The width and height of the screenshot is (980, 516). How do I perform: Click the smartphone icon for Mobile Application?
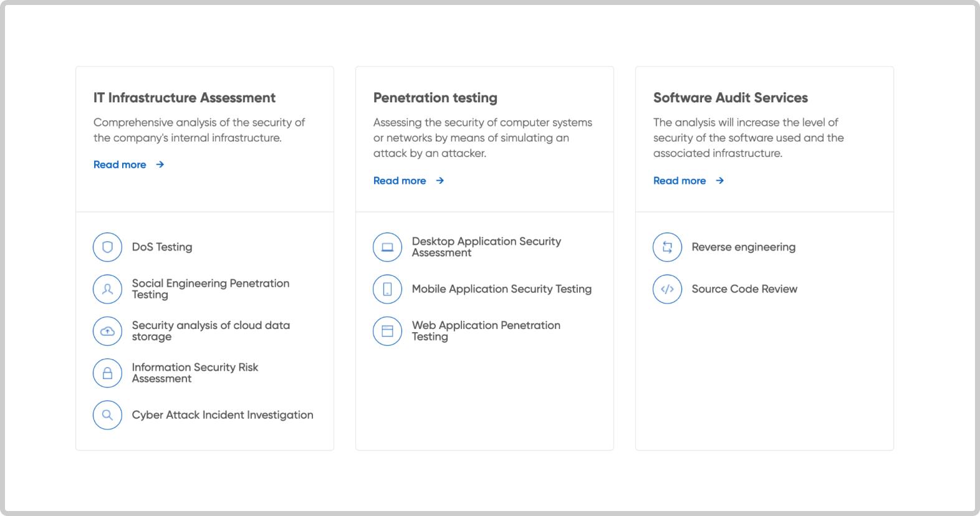pos(387,289)
